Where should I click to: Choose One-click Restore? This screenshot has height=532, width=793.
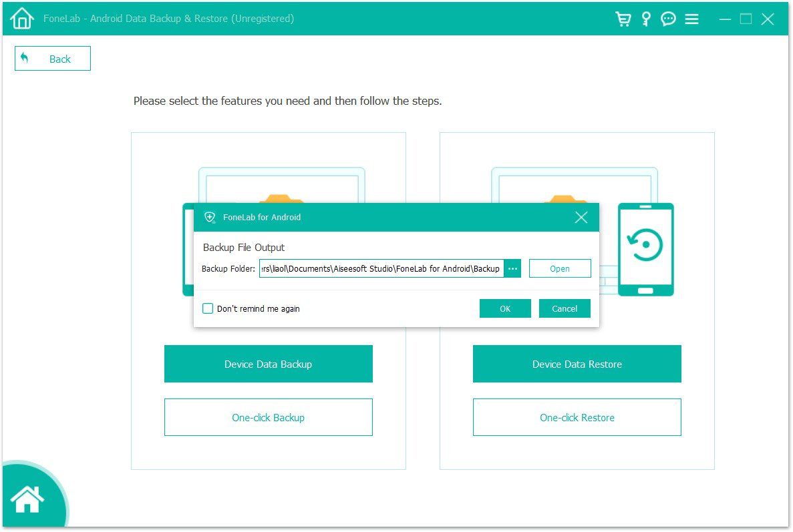[x=577, y=417]
